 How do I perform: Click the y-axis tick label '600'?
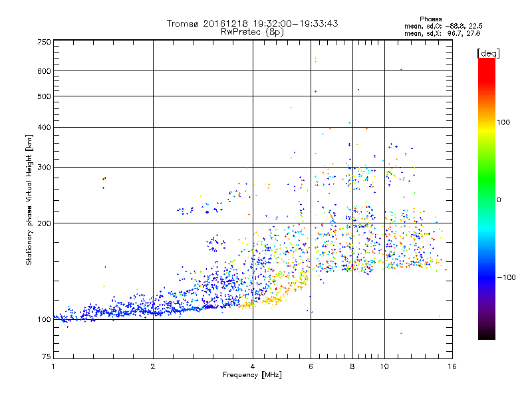(x=44, y=71)
